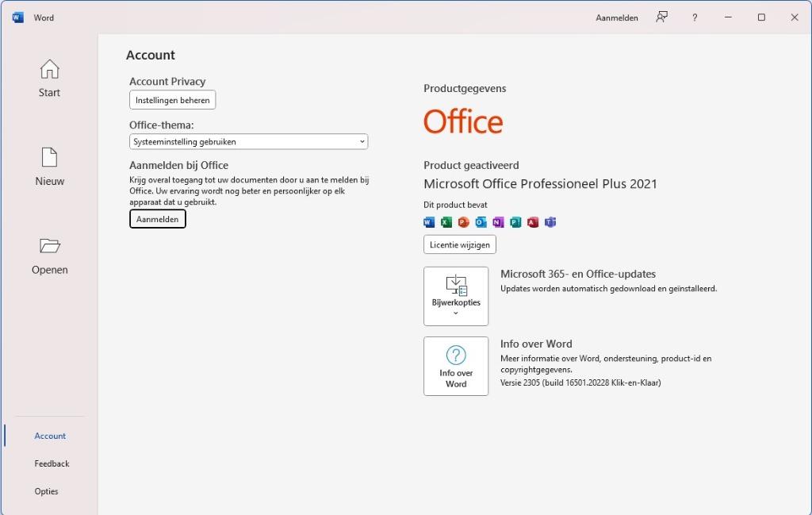
Task: Click Instellingen beheren button
Action: (x=172, y=100)
